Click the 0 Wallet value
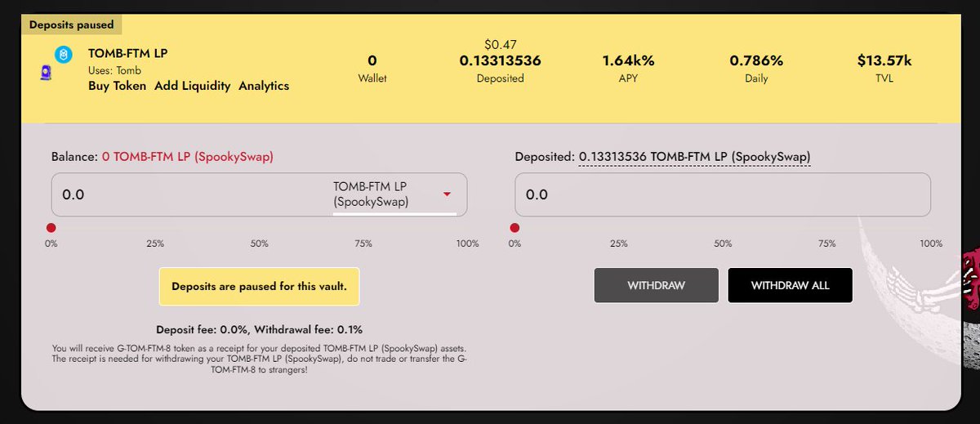The image size is (980, 424). [372, 60]
